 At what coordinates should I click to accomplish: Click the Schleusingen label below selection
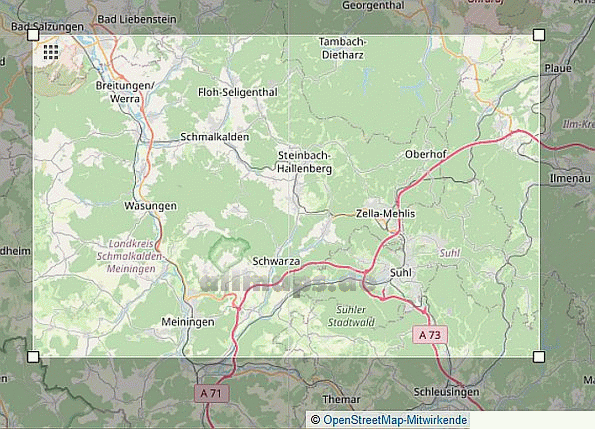click(x=446, y=392)
